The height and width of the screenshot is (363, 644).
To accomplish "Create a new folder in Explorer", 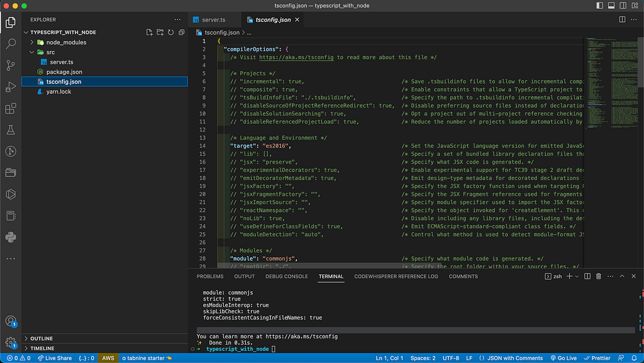I will (160, 33).
